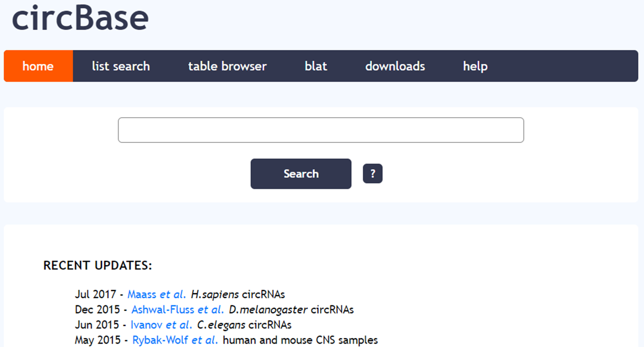Click the circBase logo title
This screenshot has height=347, width=644.
click(x=80, y=18)
